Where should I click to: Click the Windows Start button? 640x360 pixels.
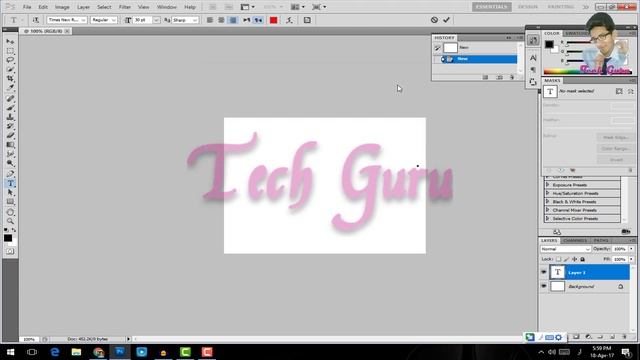pos(10,352)
